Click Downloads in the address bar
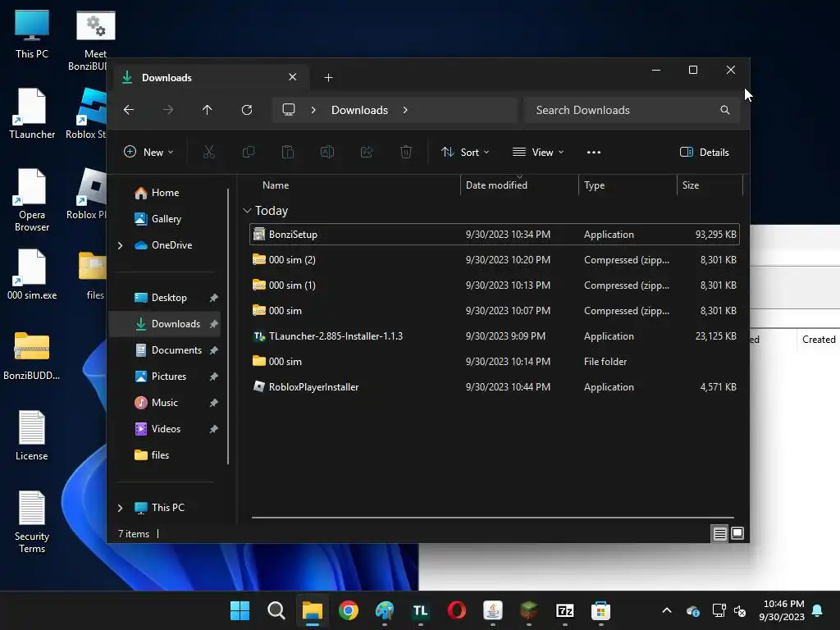Viewport: 840px width, 630px height. point(359,110)
